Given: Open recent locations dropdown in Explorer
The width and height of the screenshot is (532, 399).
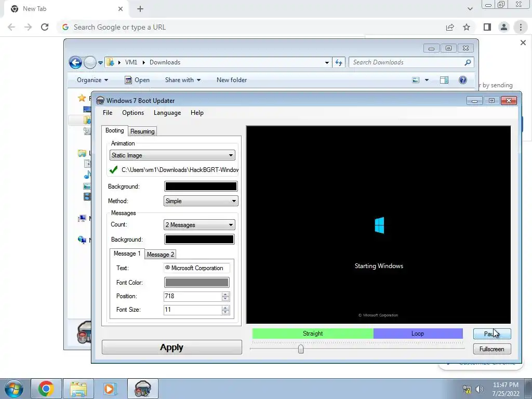Looking at the screenshot, I should tap(100, 63).
